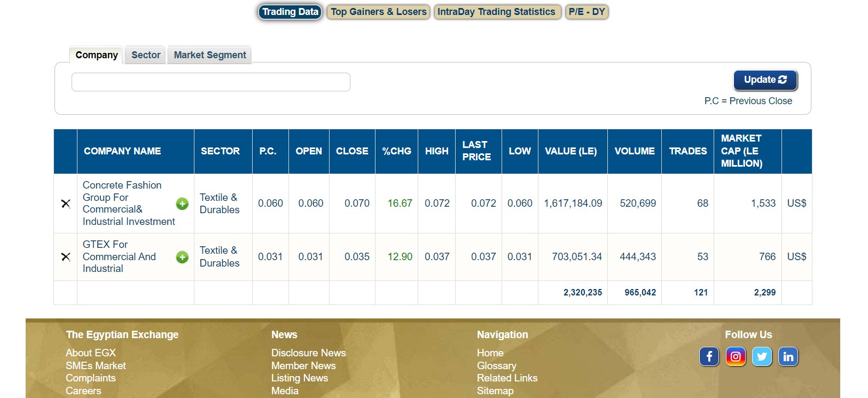Remove the GTEX For Commercial row
The width and height of the screenshot is (868, 398).
[x=66, y=257]
